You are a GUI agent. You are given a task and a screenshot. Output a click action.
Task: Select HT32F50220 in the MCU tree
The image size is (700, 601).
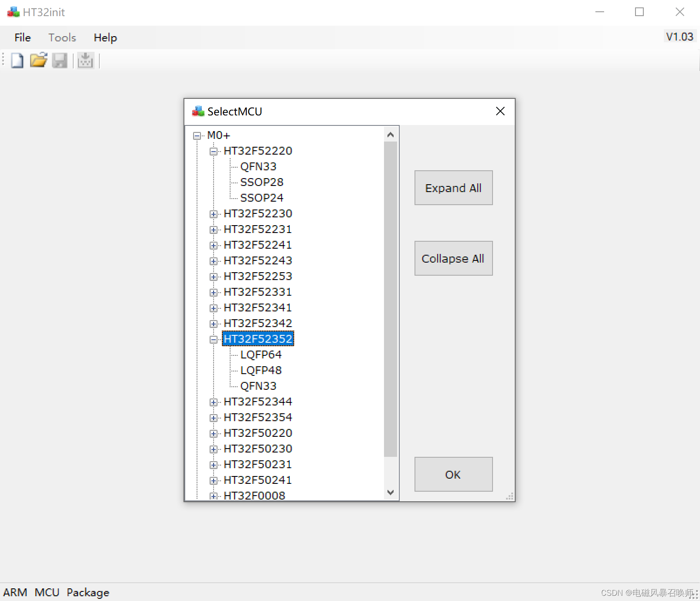tap(258, 433)
